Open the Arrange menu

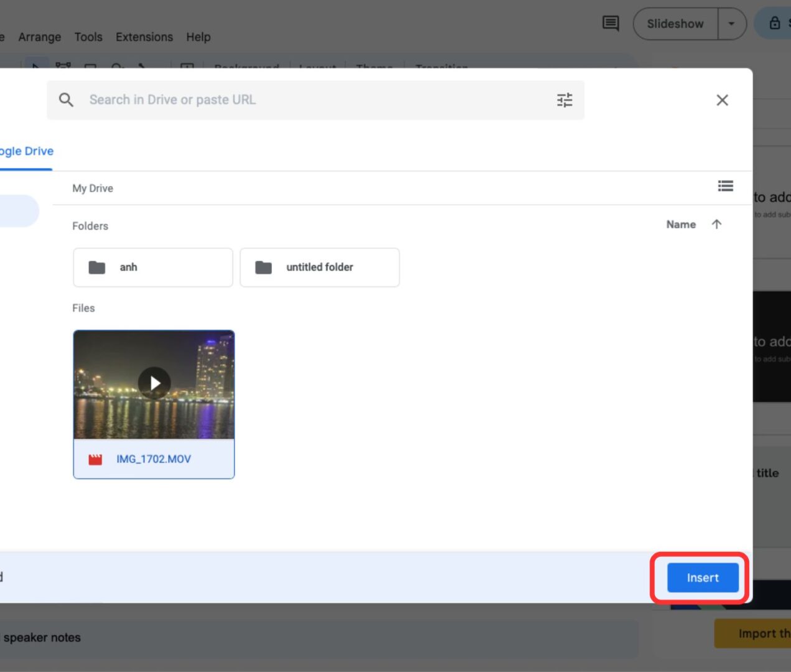(40, 37)
